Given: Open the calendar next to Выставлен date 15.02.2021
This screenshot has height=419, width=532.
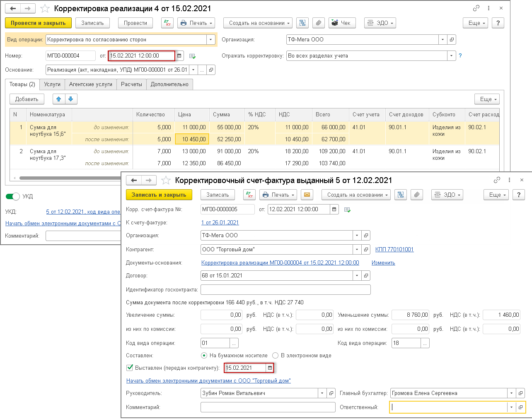Looking at the screenshot, I should point(270,368).
